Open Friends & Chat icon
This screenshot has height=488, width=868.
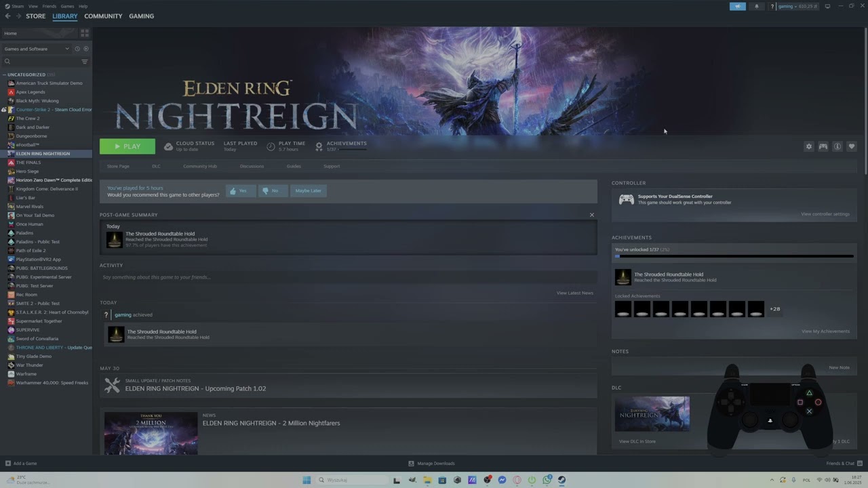(x=859, y=464)
